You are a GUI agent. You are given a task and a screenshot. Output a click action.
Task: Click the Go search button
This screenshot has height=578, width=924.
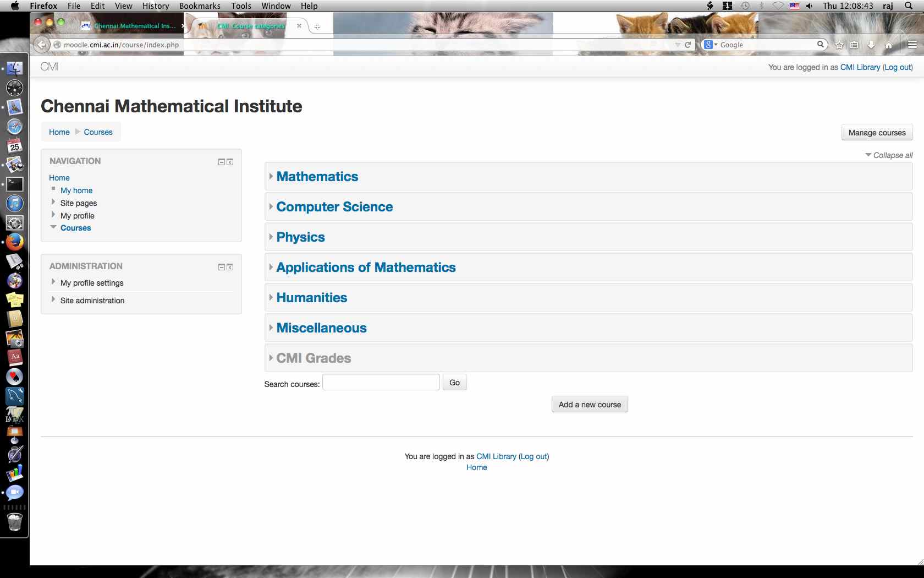[454, 383]
